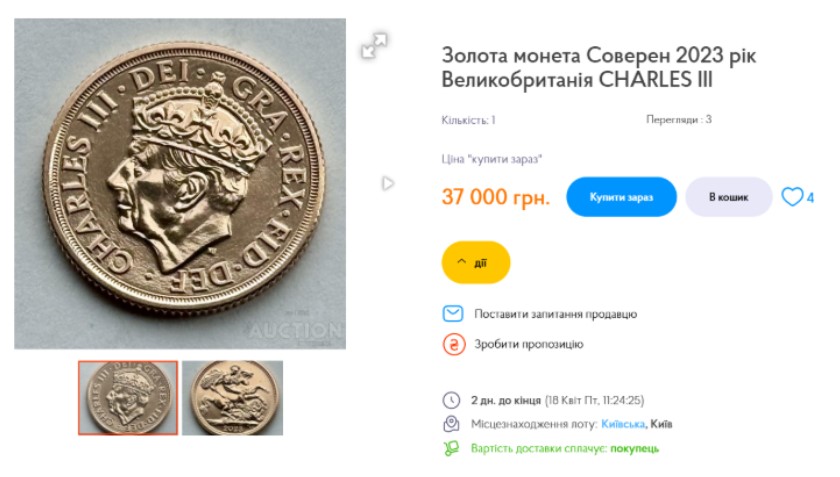Click the hryvnia offer icon
The width and height of the screenshot is (840, 477).
pyautogui.click(x=453, y=344)
